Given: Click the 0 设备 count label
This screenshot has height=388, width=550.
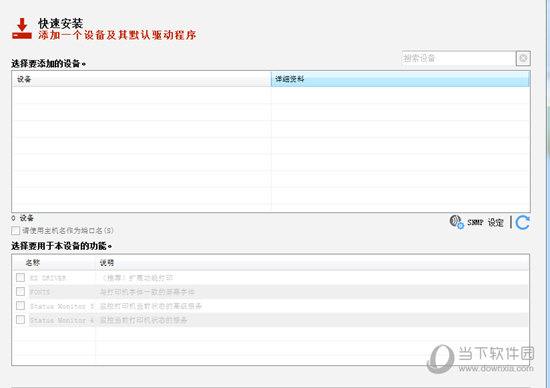Looking at the screenshot, I should click(22, 218).
